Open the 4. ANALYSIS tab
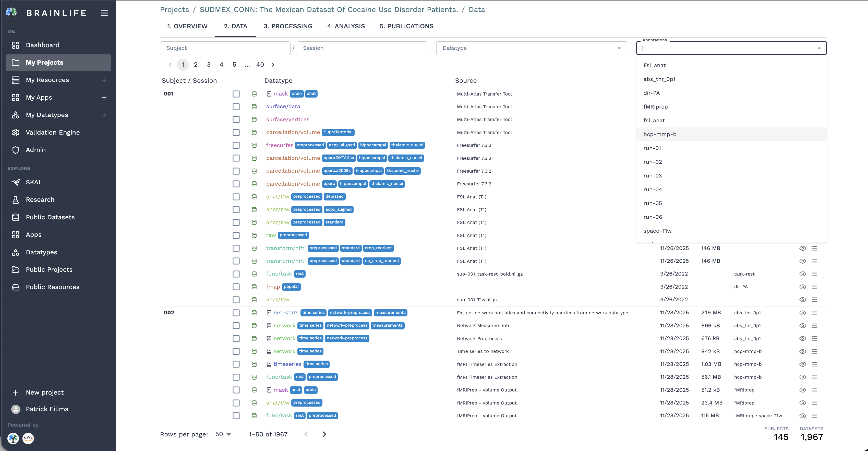The image size is (868, 451). tap(346, 26)
